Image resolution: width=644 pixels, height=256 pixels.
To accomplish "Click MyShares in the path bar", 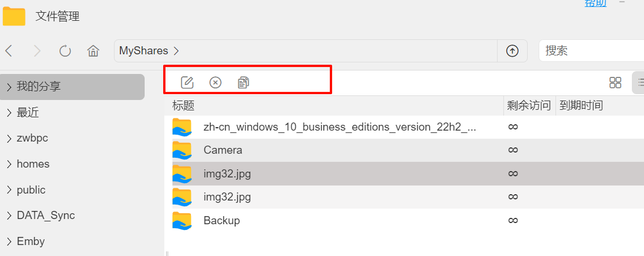I will pyautogui.click(x=143, y=51).
